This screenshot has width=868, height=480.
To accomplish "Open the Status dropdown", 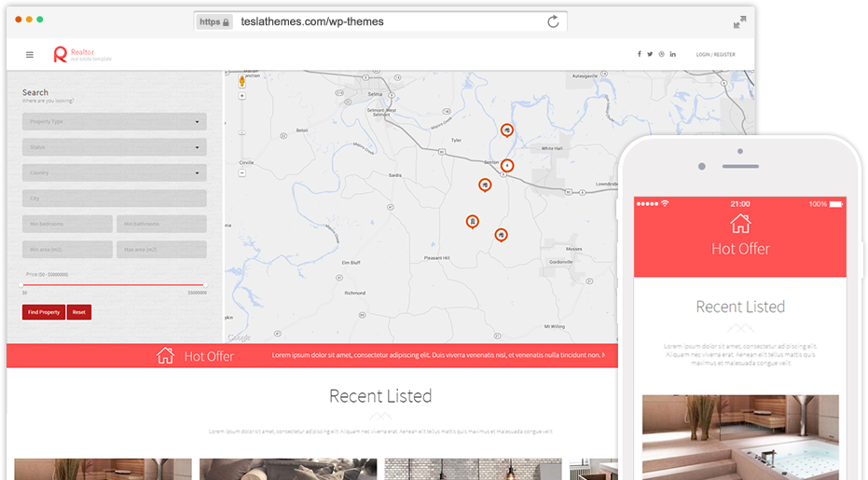I will click(x=115, y=147).
